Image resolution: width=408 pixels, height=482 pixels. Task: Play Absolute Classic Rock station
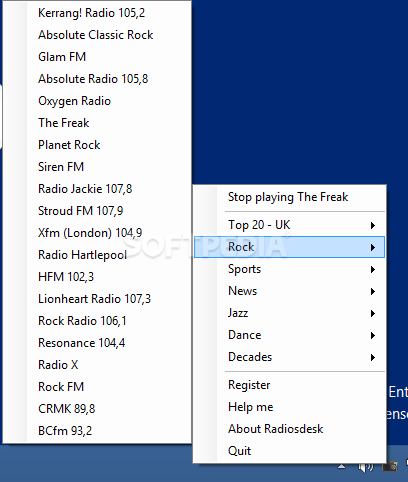coord(97,35)
